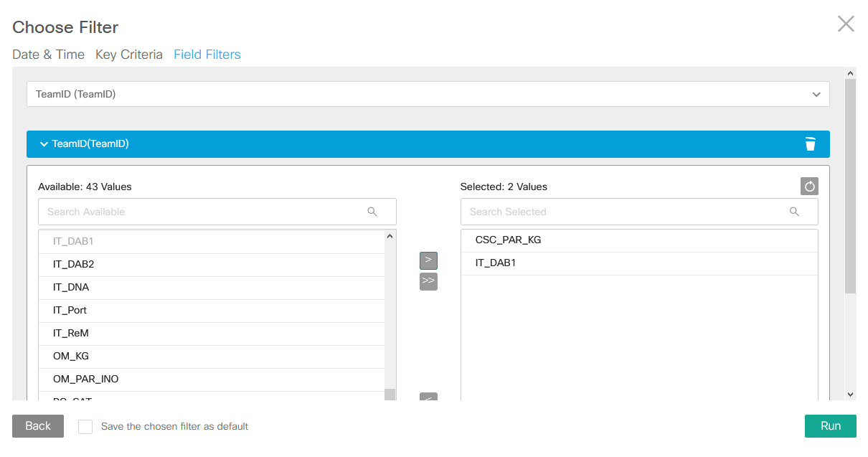Viewport: 868px width, 457px height.
Task: Select IT_Port in available list
Action: (x=212, y=310)
